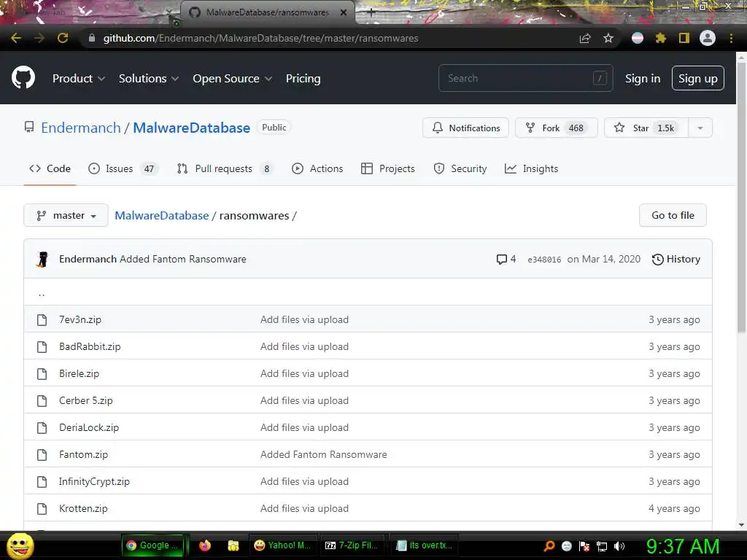The height and width of the screenshot is (560, 747).
Task: Switch to the Yahoo! M... taskbar window
Action: (x=282, y=545)
